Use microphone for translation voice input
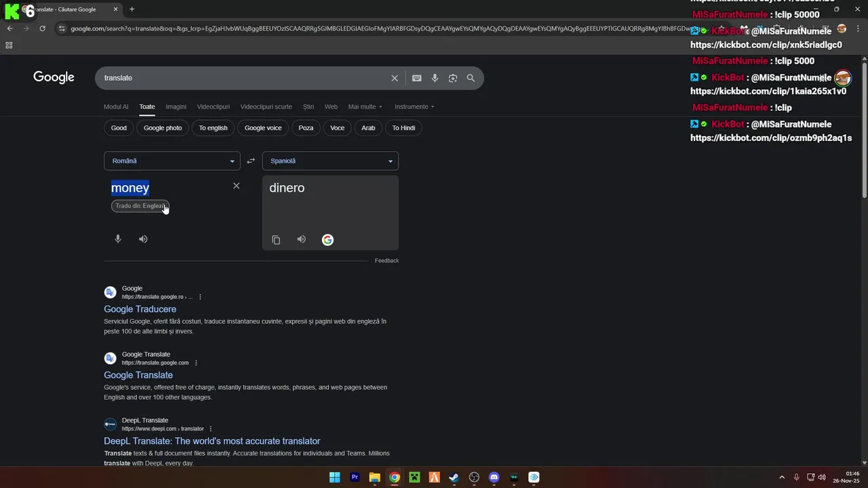This screenshot has width=868, height=488. 118,239
